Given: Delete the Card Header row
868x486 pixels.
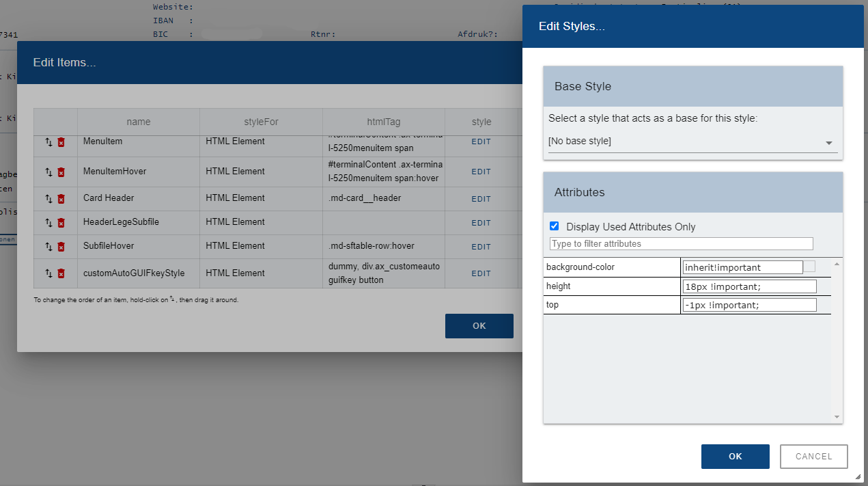Looking at the screenshot, I should click(x=61, y=199).
